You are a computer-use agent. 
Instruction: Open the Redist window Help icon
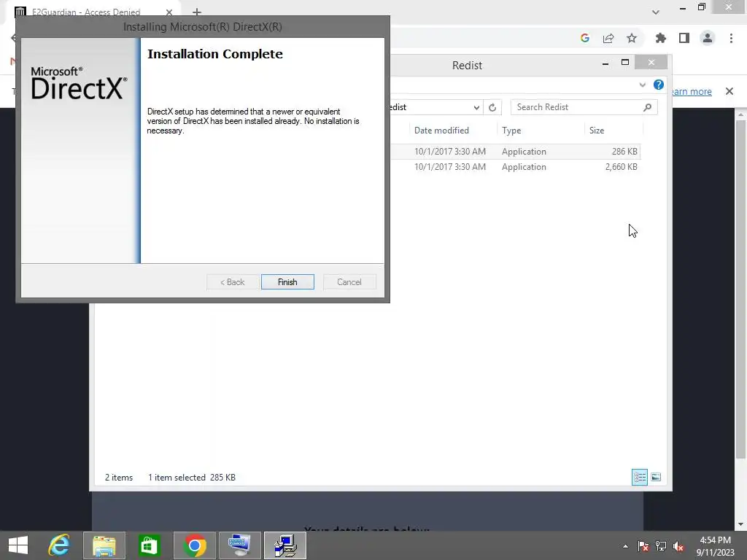(x=659, y=85)
